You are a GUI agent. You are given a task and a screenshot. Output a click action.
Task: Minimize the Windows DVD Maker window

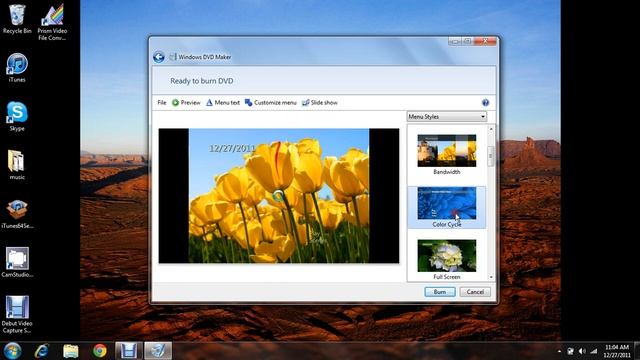[x=455, y=41]
